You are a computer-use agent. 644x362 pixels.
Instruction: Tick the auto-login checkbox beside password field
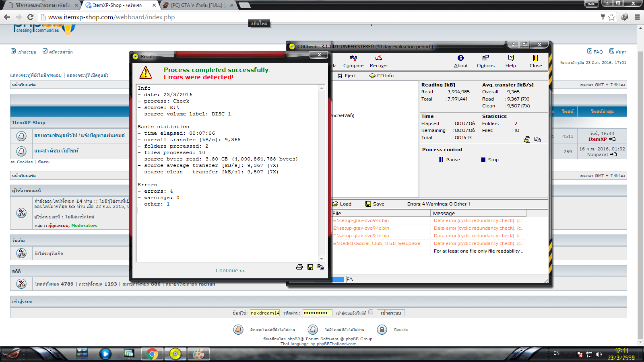coord(371,312)
